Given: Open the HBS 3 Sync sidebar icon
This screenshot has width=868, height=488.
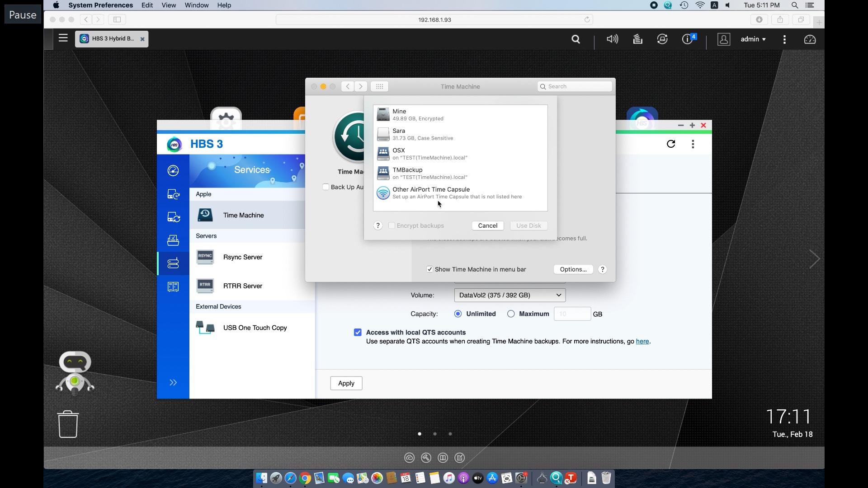Looking at the screenshot, I should 173,217.
